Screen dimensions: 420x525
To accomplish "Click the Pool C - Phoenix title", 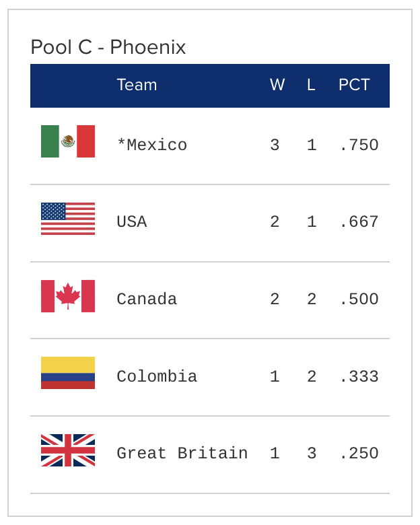I will point(108,47).
